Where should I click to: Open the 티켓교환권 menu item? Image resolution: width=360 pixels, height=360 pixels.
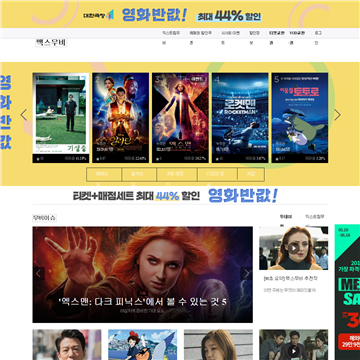coord(277,33)
